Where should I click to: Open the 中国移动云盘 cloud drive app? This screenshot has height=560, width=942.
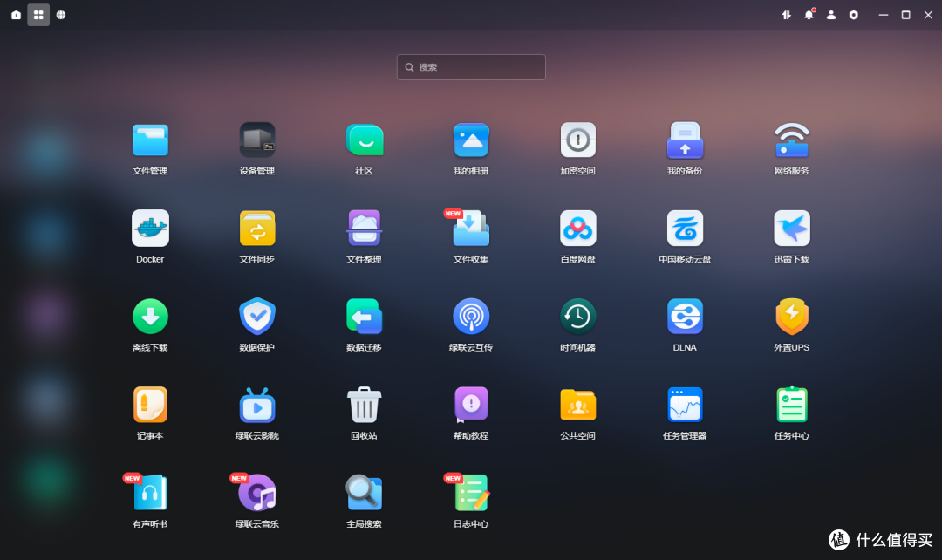click(685, 229)
